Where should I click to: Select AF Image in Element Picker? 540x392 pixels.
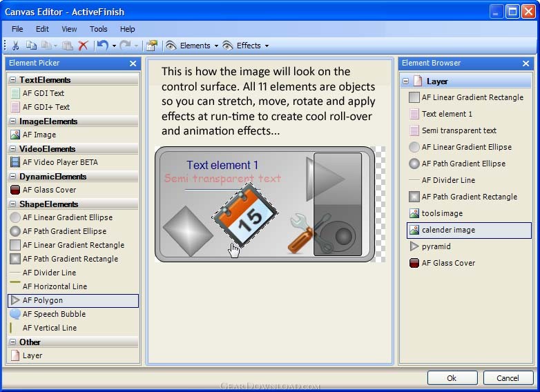[x=73, y=135]
